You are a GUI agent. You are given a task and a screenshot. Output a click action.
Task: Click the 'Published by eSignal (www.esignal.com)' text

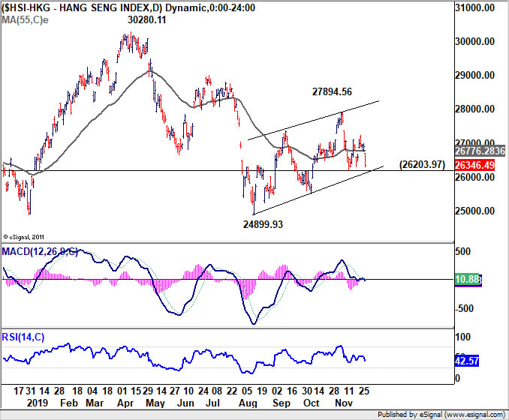pos(441,415)
